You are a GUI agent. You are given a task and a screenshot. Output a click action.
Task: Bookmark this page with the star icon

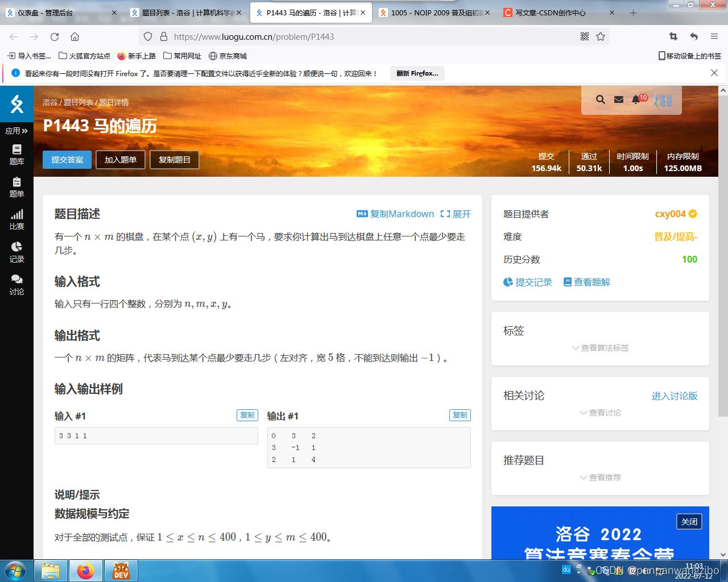coord(600,36)
